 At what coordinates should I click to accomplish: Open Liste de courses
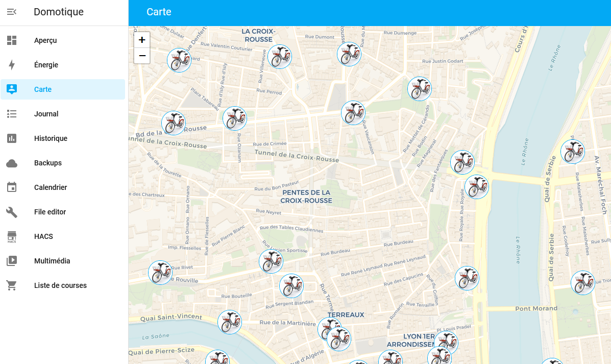tap(63, 285)
